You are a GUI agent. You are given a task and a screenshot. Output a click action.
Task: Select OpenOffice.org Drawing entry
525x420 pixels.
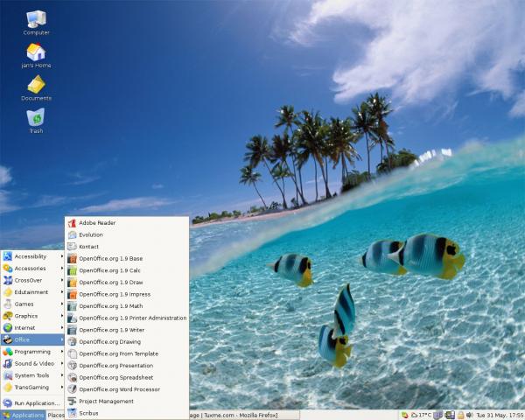[127, 341]
